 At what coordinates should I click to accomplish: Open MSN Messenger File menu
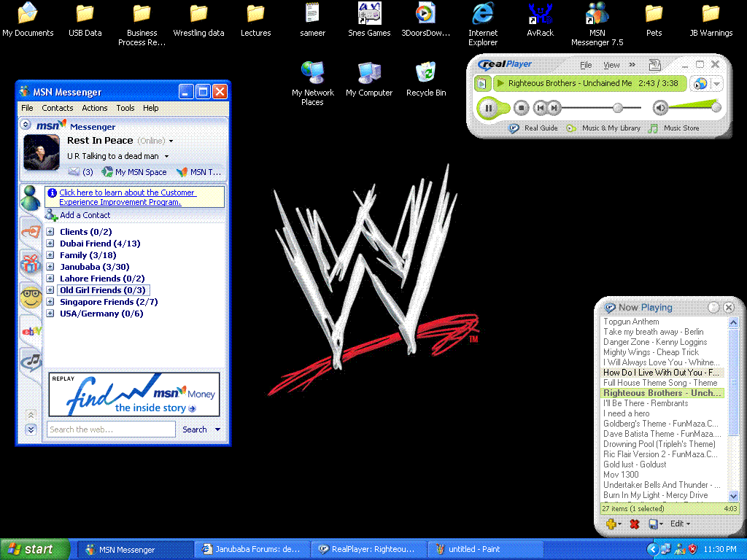pyautogui.click(x=27, y=108)
